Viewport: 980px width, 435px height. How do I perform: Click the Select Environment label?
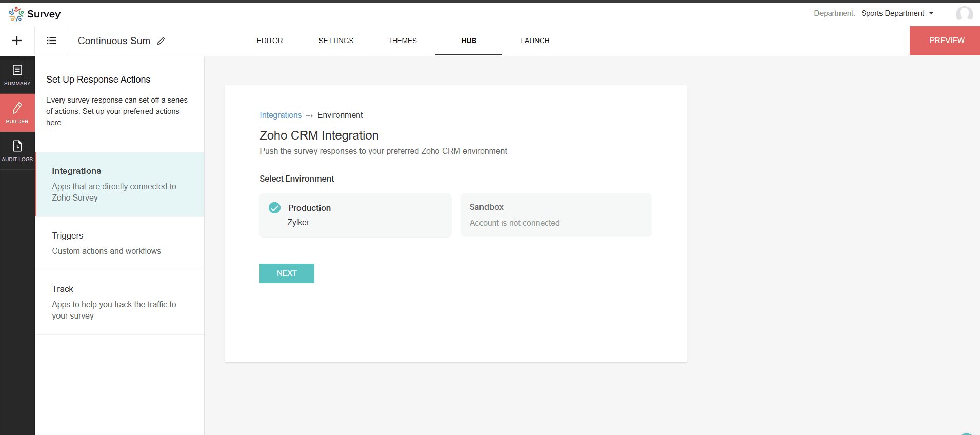click(x=297, y=179)
